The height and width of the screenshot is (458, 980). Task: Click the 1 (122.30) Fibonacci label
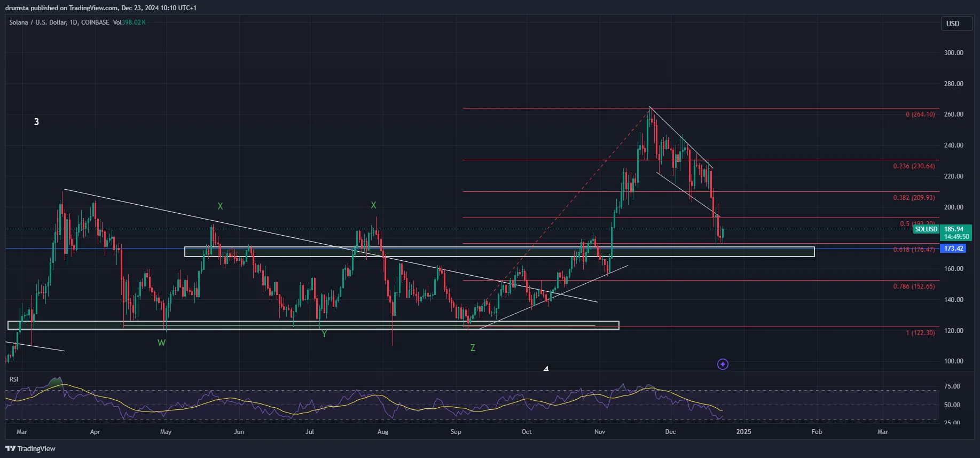pos(920,333)
